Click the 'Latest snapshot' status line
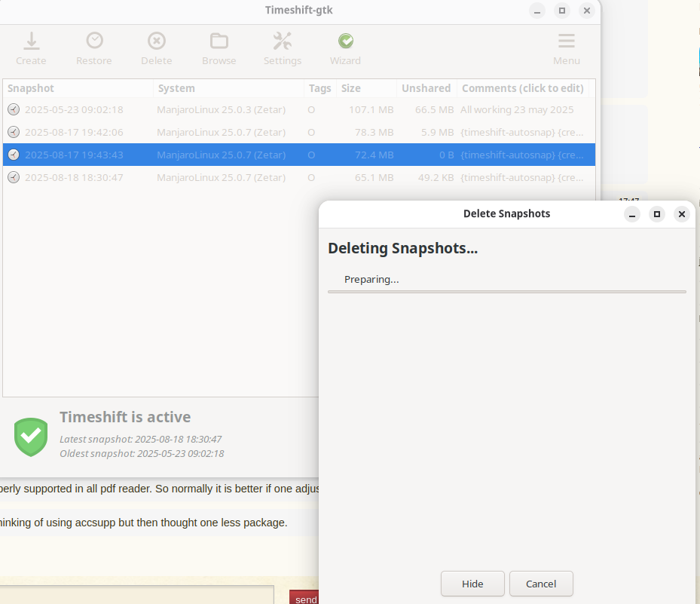This screenshot has width=700, height=604. [x=141, y=439]
